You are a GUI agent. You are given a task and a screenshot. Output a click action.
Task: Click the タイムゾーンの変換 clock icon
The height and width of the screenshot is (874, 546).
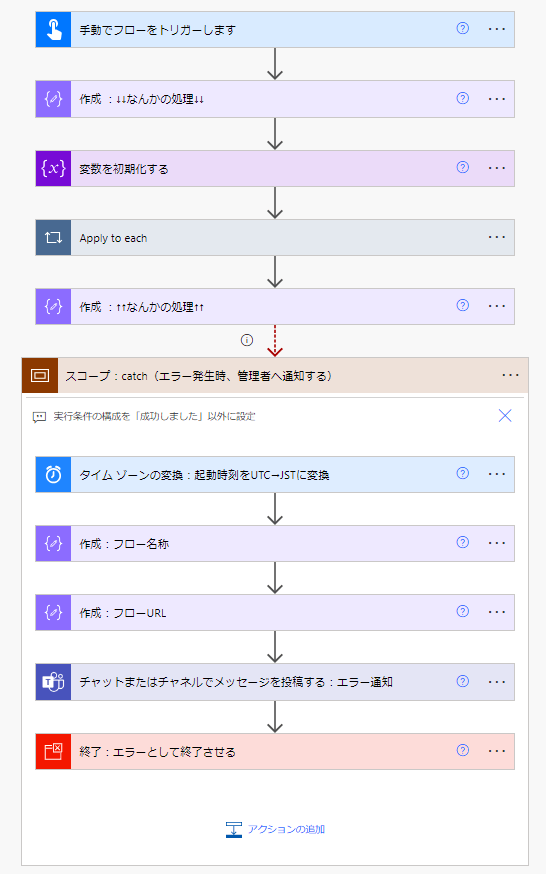[53, 474]
